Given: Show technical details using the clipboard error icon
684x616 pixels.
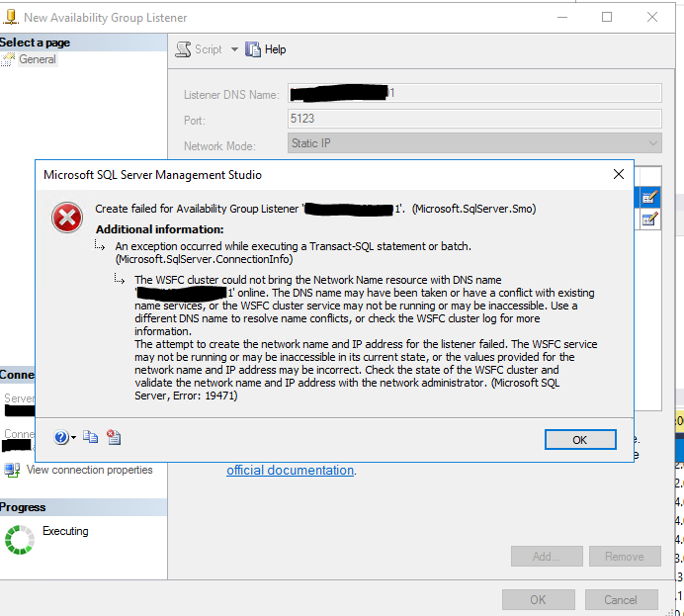Looking at the screenshot, I should [114, 437].
